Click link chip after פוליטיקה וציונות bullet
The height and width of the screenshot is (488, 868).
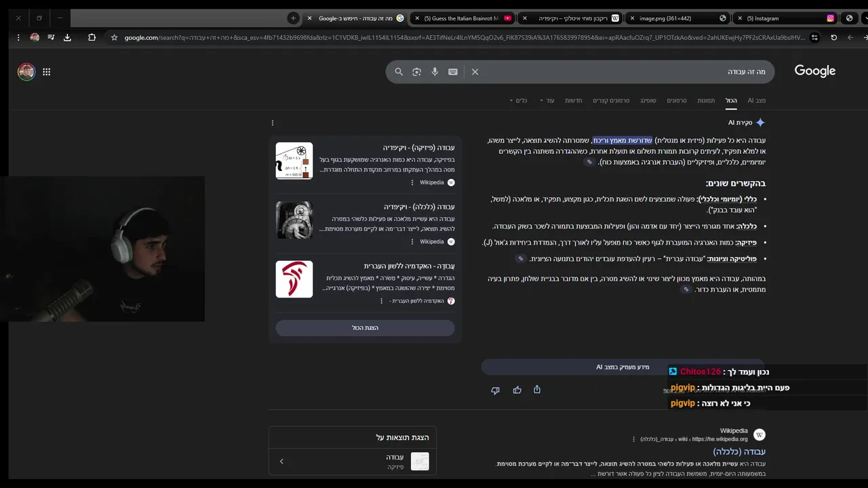[x=521, y=258]
